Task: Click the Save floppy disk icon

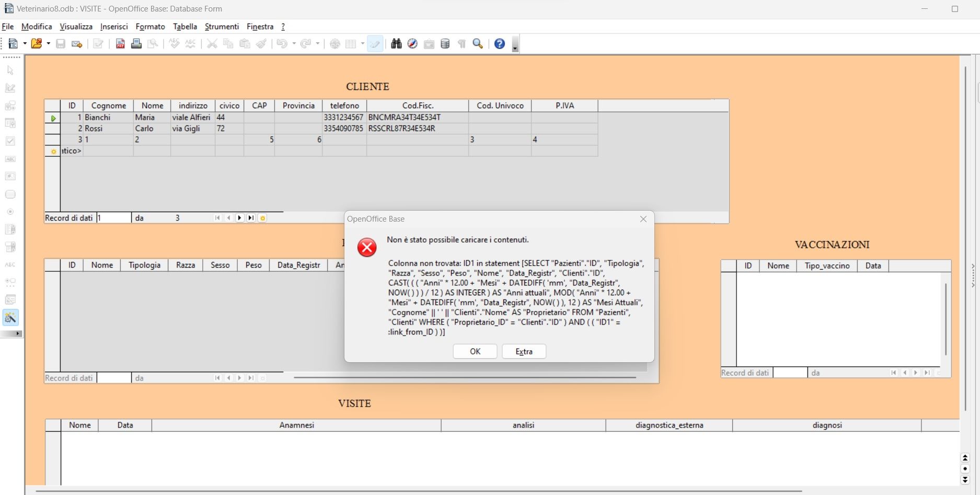Action: (x=61, y=44)
